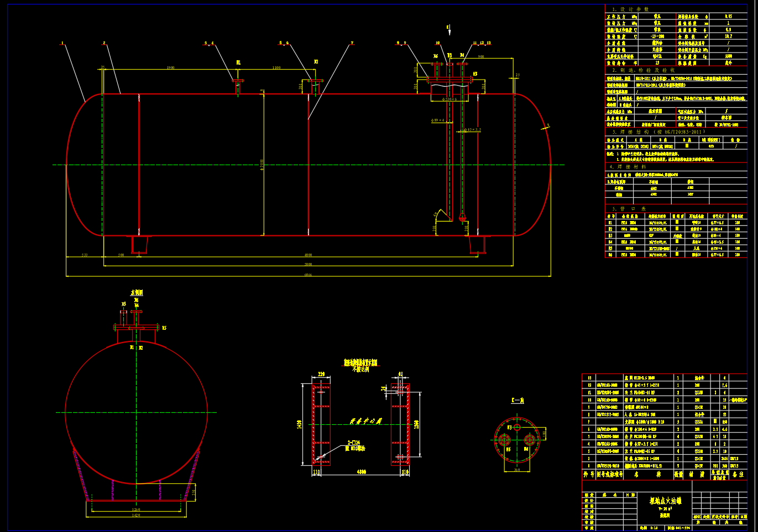Click the φ530×6 manhole dimension text
The width and height of the screenshot is (758, 532).
coord(449,99)
